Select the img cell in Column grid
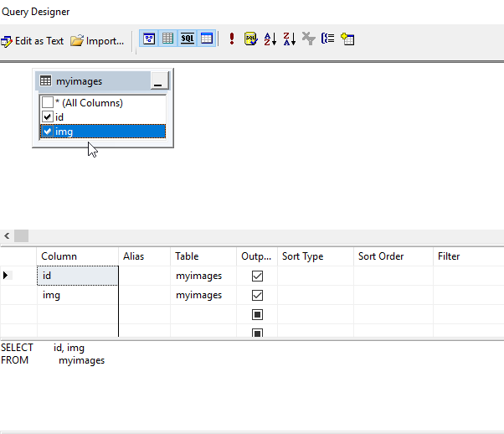This screenshot has width=504, height=434. pyautogui.click(x=77, y=295)
